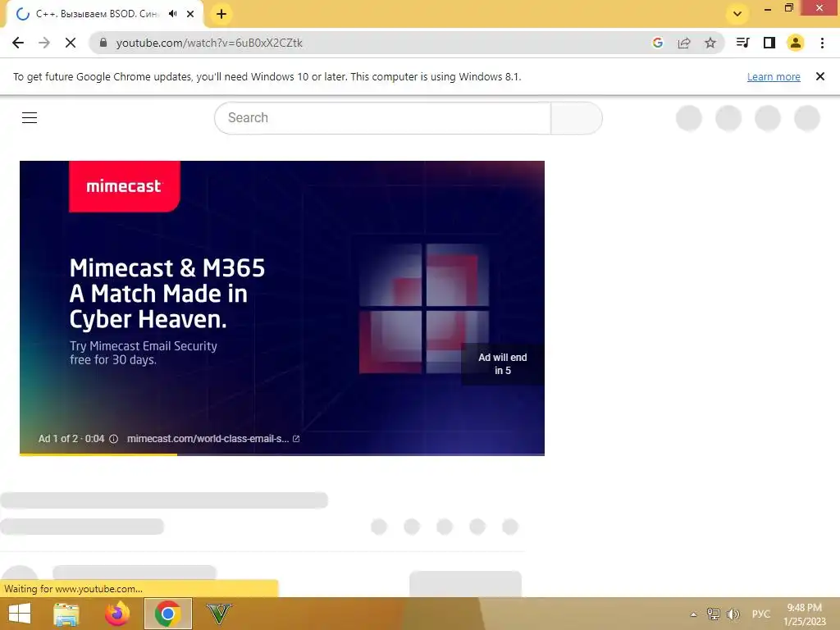Expand the tab search dropdown arrow
This screenshot has width=840, height=630.
[737, 14]
